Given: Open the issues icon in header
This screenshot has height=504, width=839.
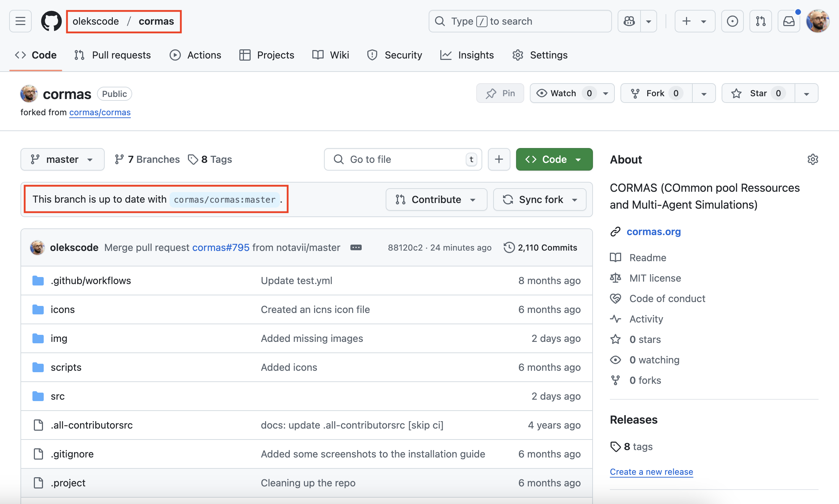Looking at the screenshot, I should [732, 21].
